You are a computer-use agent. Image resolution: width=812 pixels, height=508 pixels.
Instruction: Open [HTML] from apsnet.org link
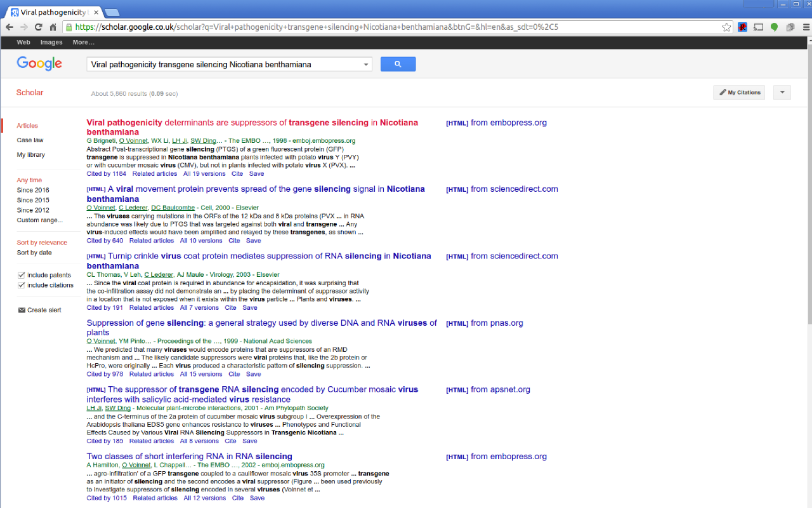(x=488, y=390)
